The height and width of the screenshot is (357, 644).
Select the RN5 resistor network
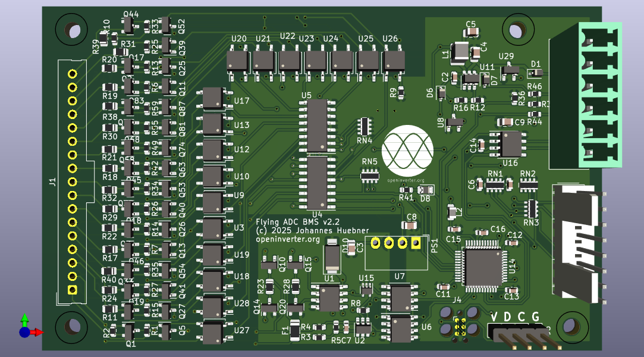pyautogui.click(x=370, y=176)
